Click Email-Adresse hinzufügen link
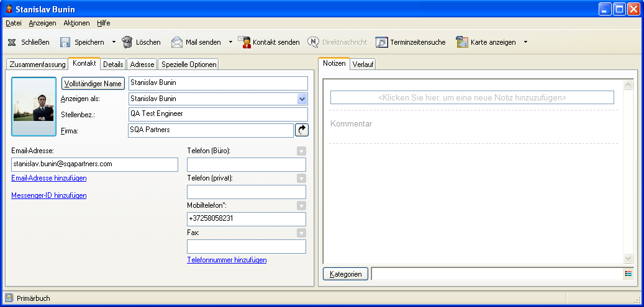The height and width of the screenshot is (307, 644). (49, 178)
